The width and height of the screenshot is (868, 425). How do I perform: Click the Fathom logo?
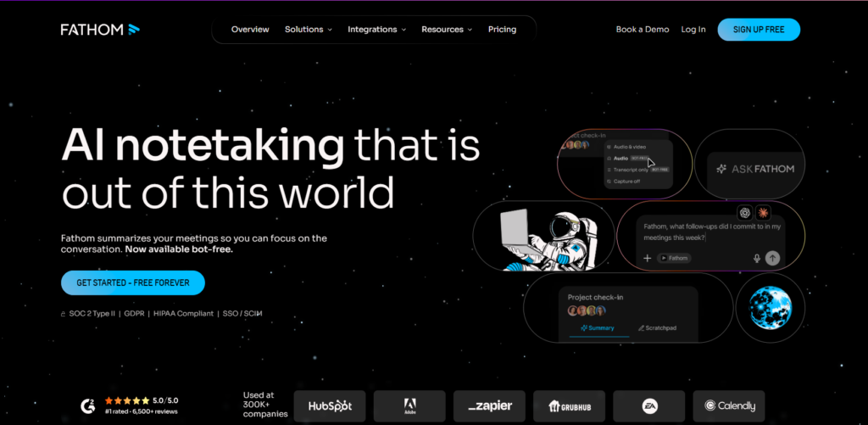pyautogui.click(x=100, y=30)
